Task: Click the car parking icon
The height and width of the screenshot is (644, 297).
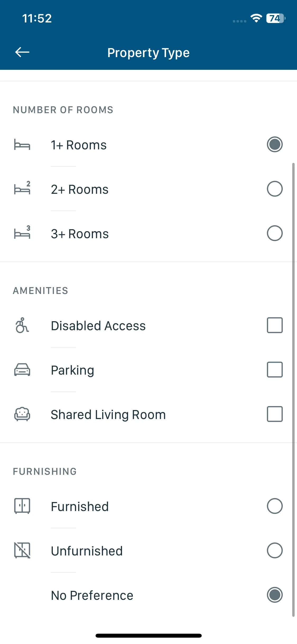Action: [x=22, y=370]
